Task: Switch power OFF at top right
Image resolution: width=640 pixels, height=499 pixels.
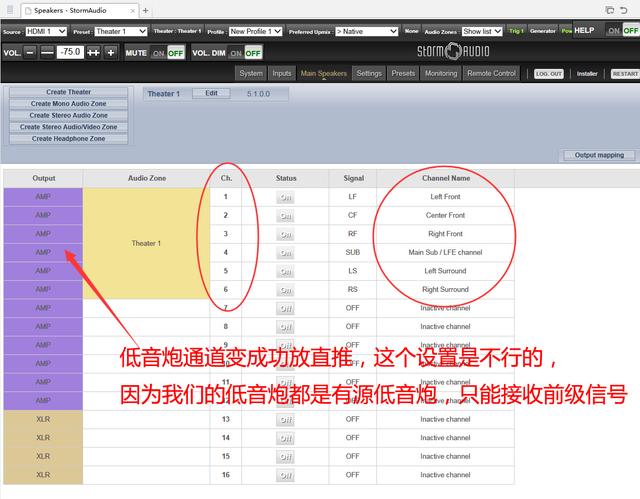Action: click(x=631, y=31)
